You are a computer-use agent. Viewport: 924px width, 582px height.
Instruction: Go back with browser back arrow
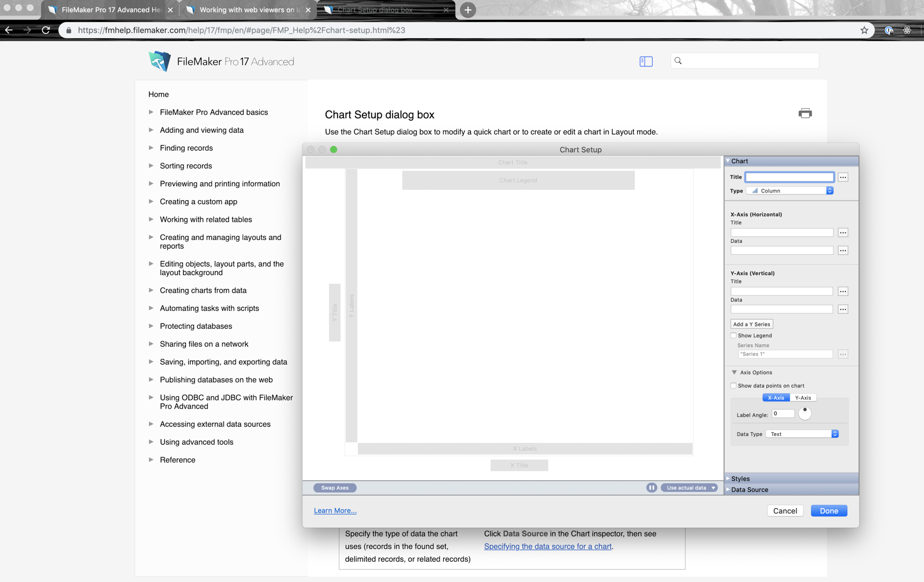[9, 30]
